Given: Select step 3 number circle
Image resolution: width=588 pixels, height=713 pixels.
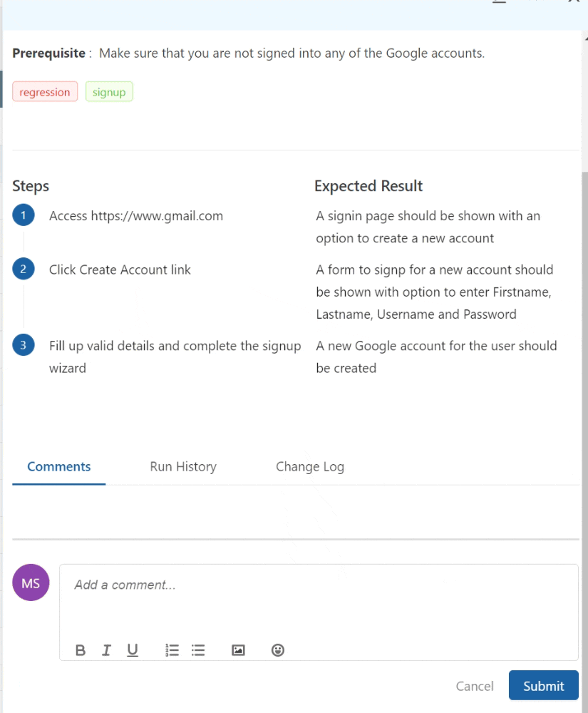Looking at the screenshot, I should (x=24, y=344).
